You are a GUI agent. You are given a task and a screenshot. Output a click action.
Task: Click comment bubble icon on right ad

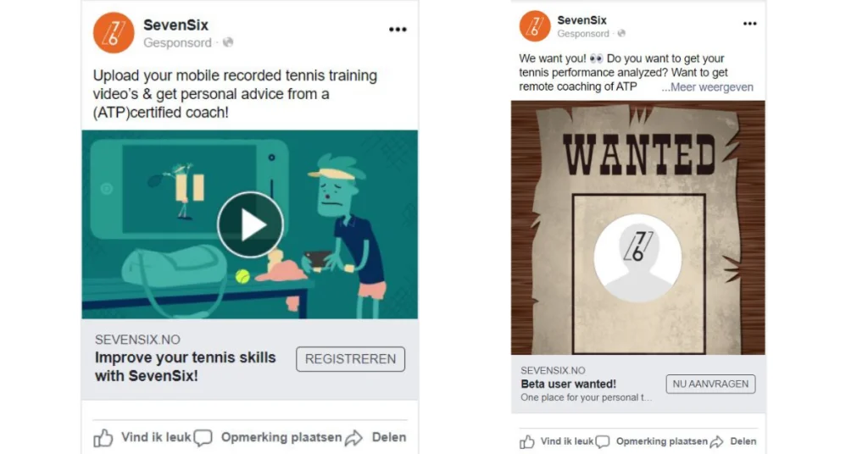tap(603, 441)
